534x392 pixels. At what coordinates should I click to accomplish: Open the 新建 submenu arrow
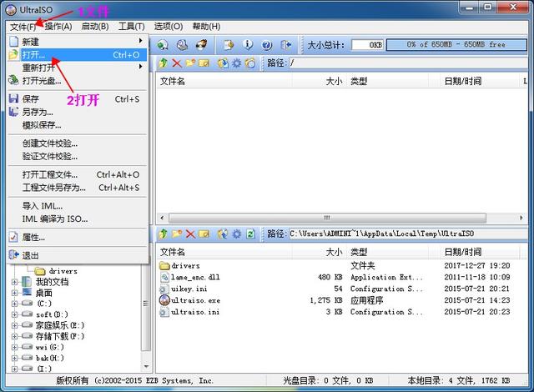pyautogui.click(x=140, y=41)
